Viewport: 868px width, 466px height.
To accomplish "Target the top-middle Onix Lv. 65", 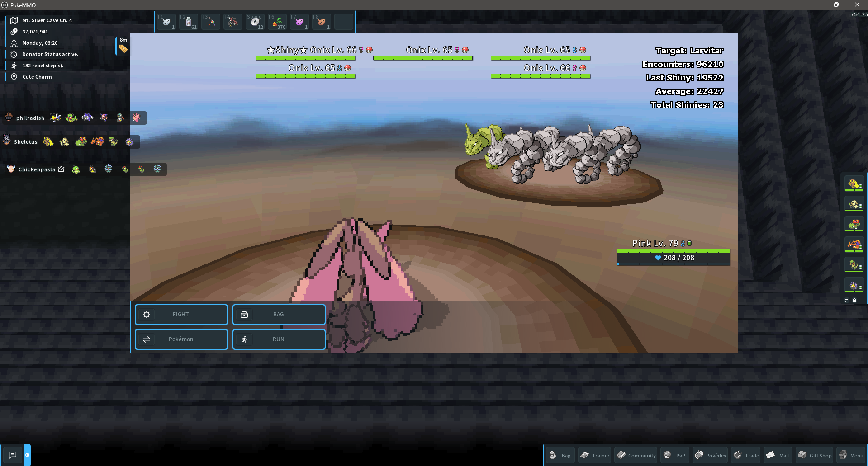I will coord(437,50).
